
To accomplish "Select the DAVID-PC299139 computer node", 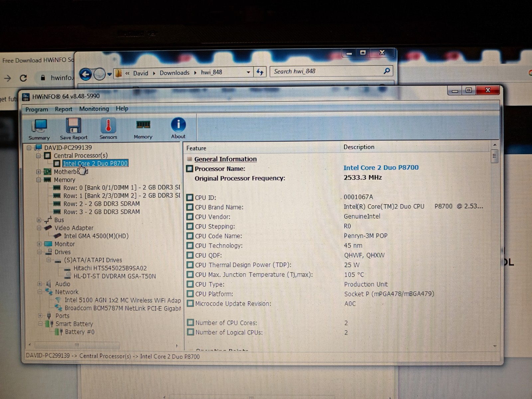I will pyautogui.click(x=68, y=147).
